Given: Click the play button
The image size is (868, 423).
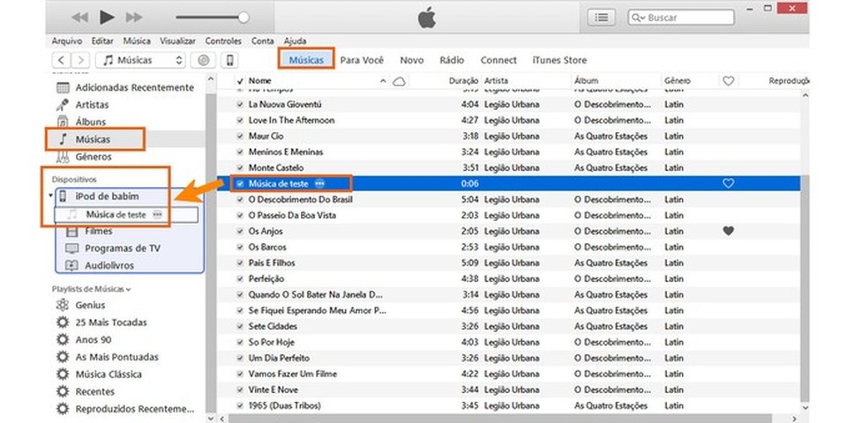Looking at the screenshot, I should click(107, 17).
